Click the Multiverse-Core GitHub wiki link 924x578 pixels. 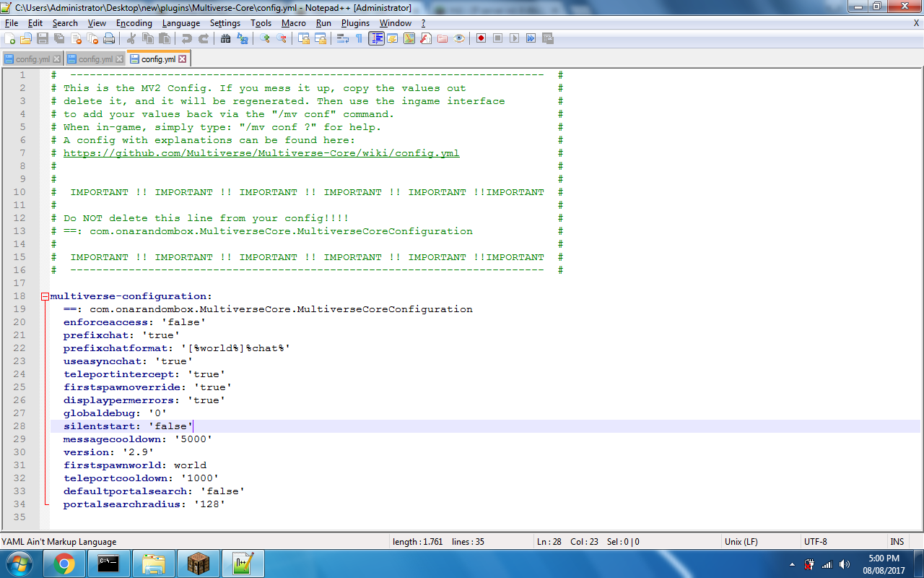click(x=261, y=153)
